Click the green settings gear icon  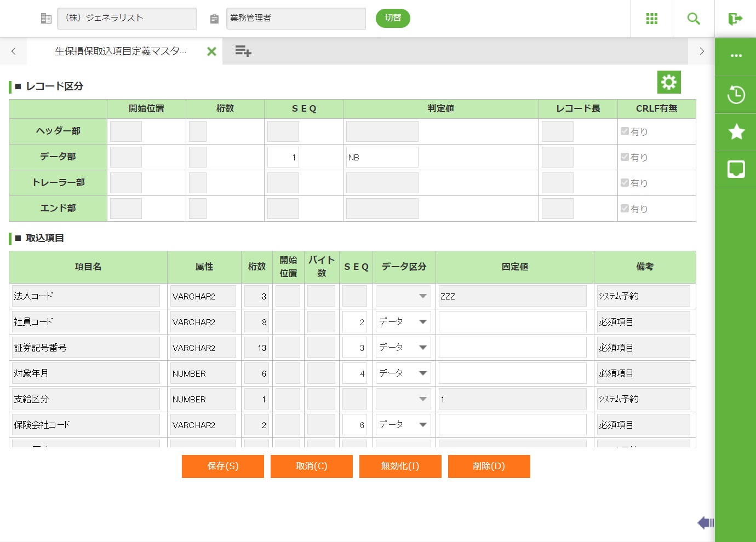pyautogui.click(x=669, y=82)
